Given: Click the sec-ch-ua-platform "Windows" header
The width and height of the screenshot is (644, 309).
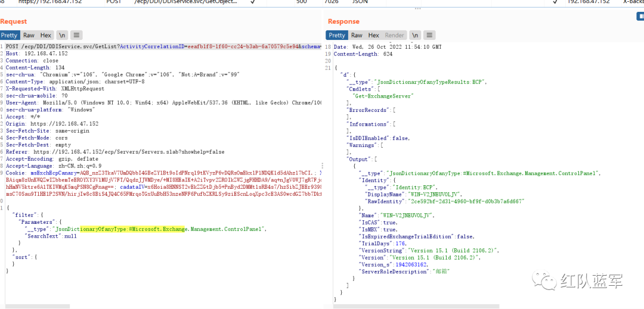Looking at the screenshot, I should (x=51, y=110).
